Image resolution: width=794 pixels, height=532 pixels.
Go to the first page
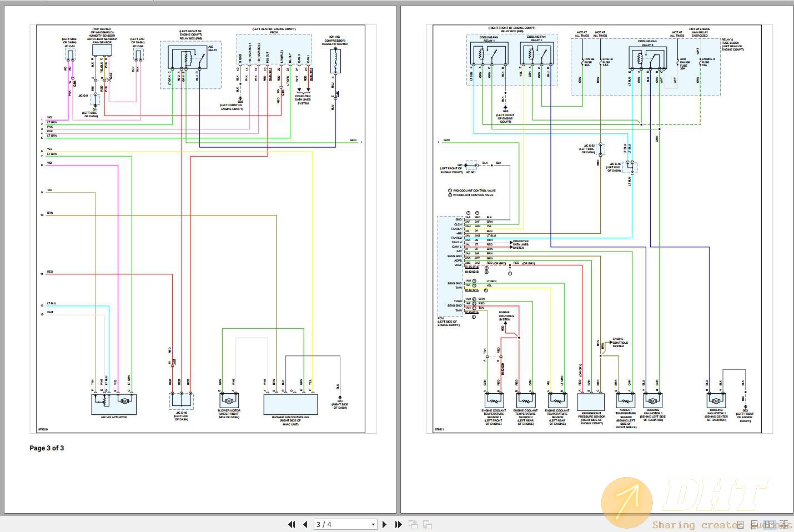point(292,524)
